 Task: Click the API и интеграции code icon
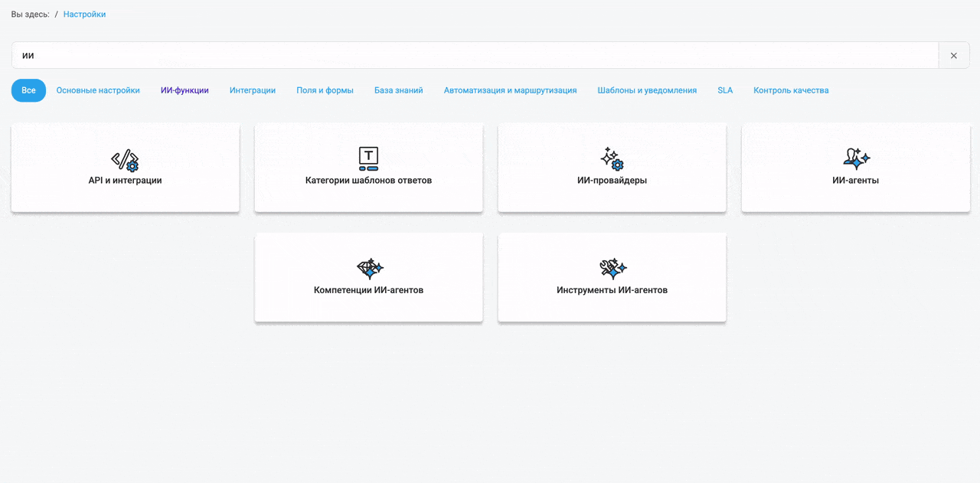tap(125, 159)
